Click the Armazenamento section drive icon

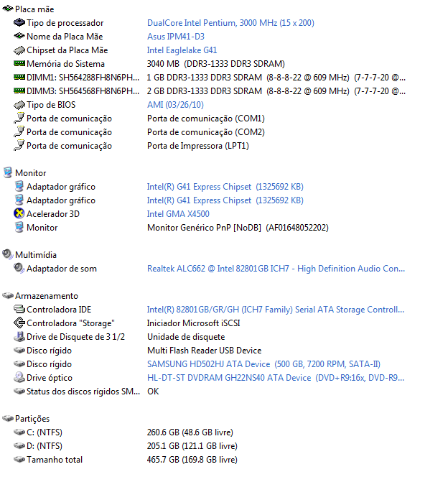(8, 295)
